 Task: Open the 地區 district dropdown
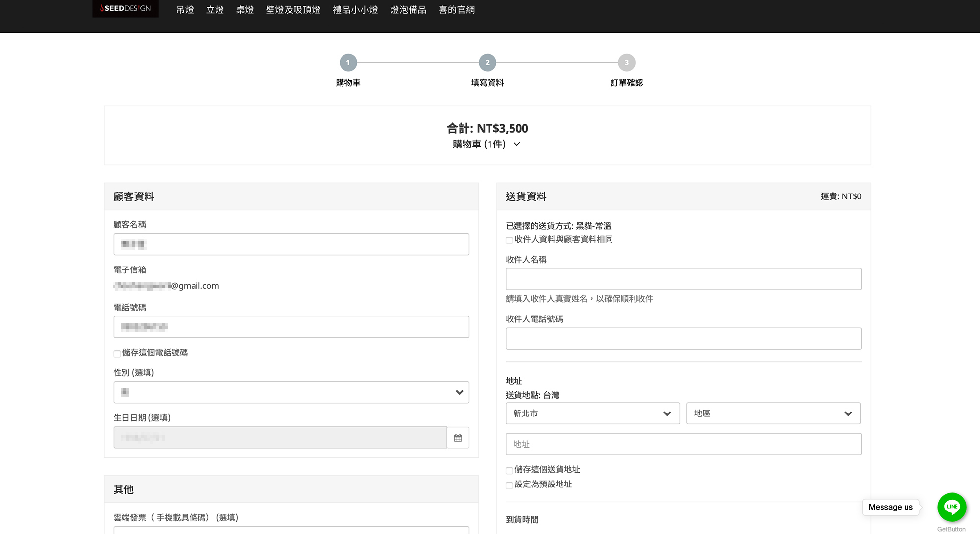coord(773,413)
